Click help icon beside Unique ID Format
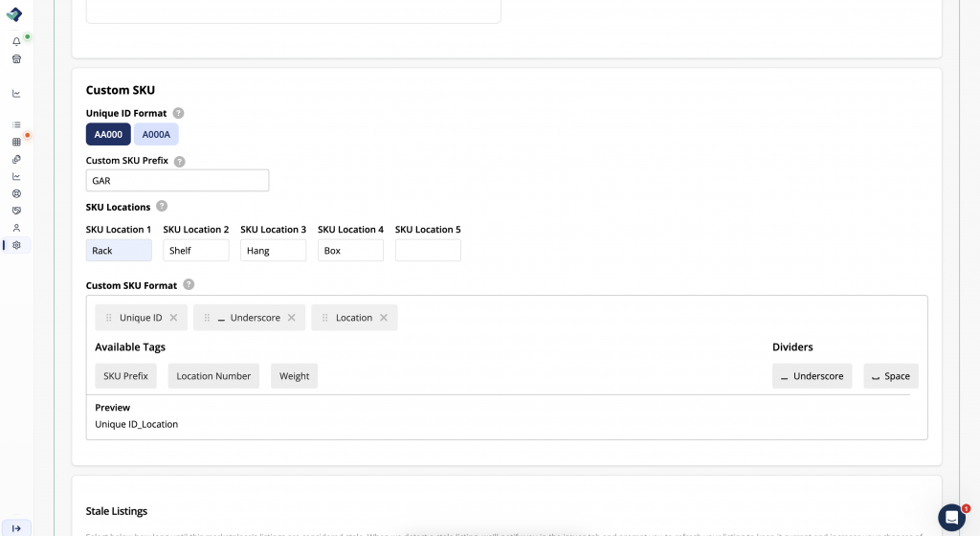The image size is (980, 536). click(179, 113)
